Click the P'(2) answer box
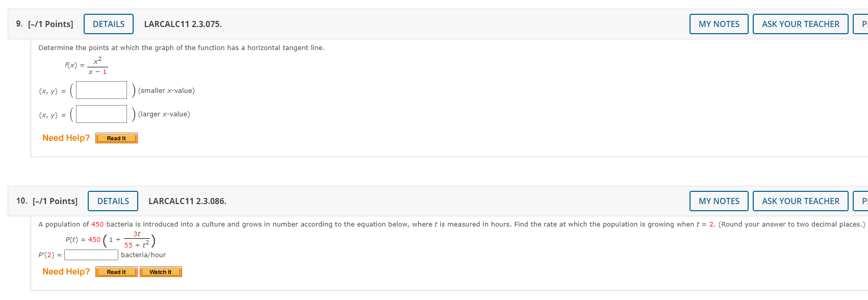This screenshot has height=300, width=868. click(91, 255)
